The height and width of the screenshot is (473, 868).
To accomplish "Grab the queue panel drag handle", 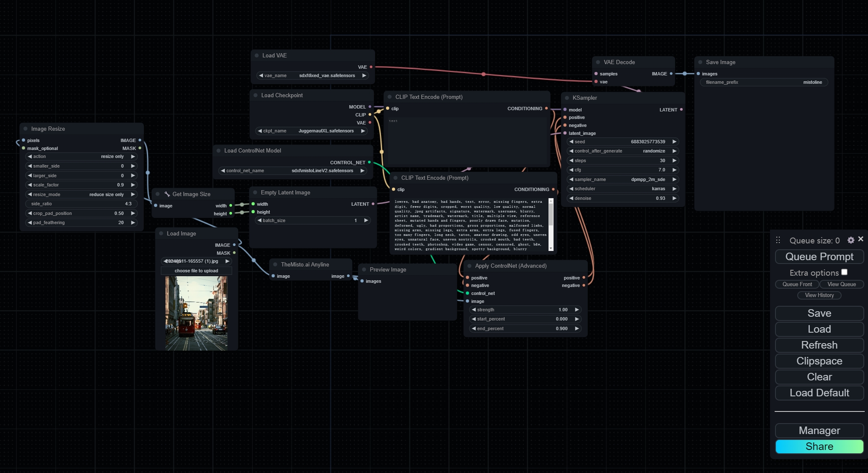I will point(778,240).
